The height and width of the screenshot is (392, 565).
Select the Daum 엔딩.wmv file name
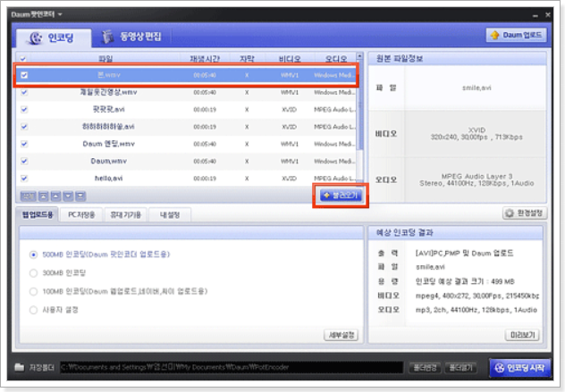108,144
